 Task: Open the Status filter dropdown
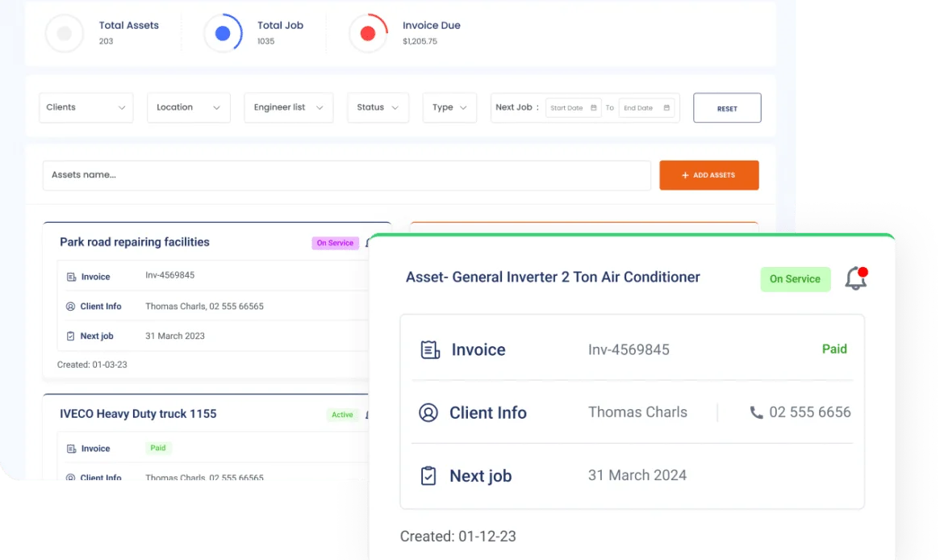(x=378, y=107)
